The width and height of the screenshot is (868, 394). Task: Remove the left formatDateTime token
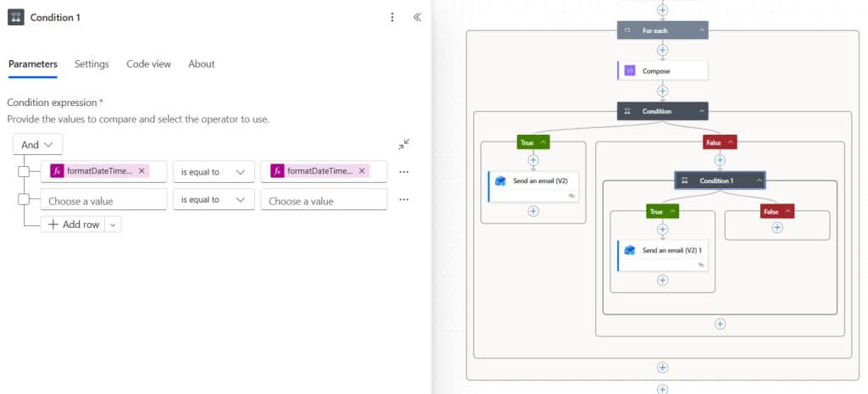click(142, 171)
